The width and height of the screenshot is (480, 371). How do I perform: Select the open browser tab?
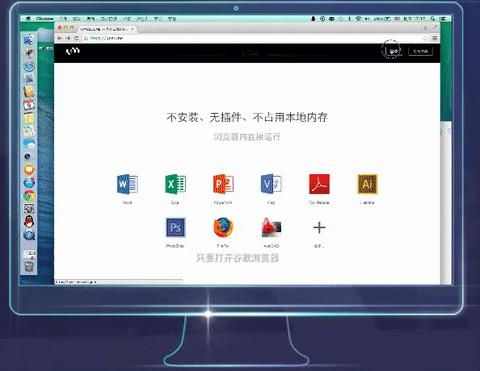106,29
